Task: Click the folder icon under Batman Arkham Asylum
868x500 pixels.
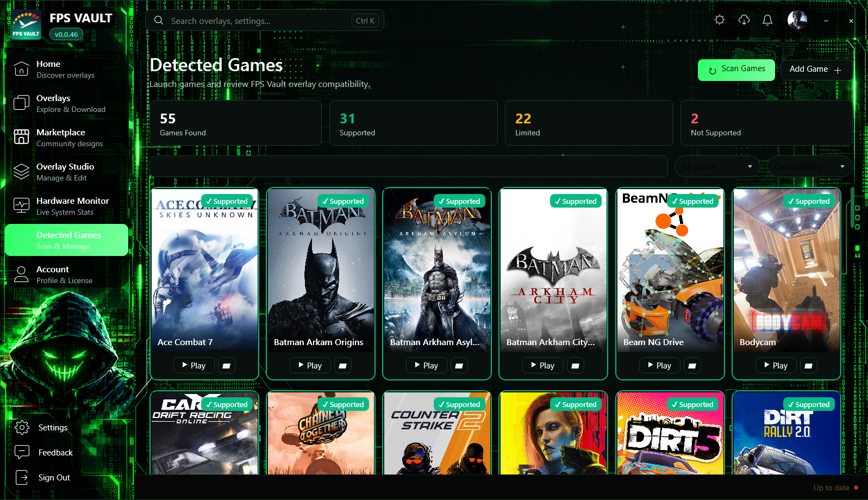Action: tap(459, 366)
